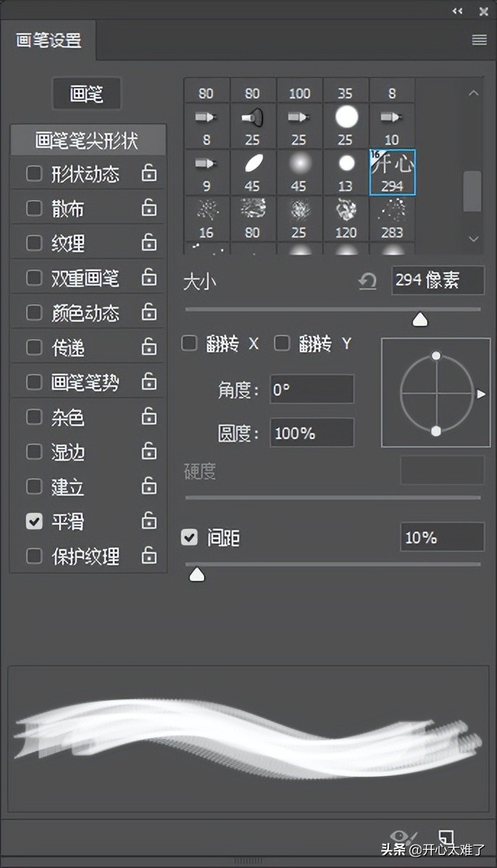Open the 画笔笔势 settings section

(x=85, y=382)
